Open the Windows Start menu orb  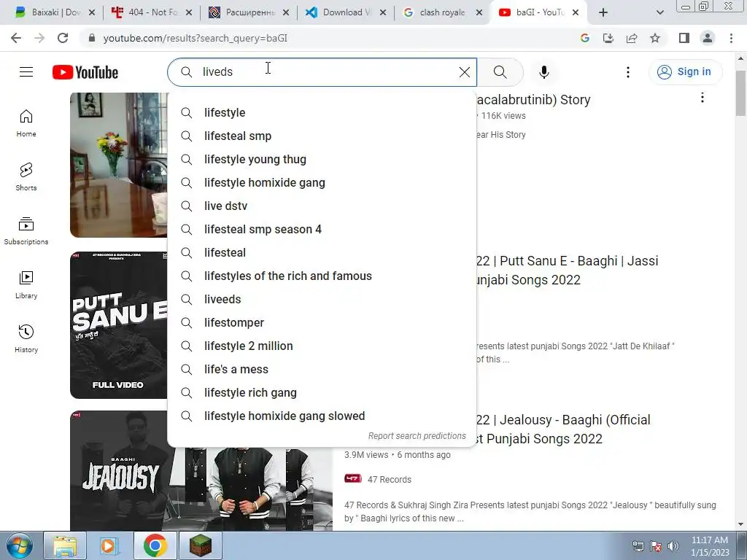click(x=19, y=545)
